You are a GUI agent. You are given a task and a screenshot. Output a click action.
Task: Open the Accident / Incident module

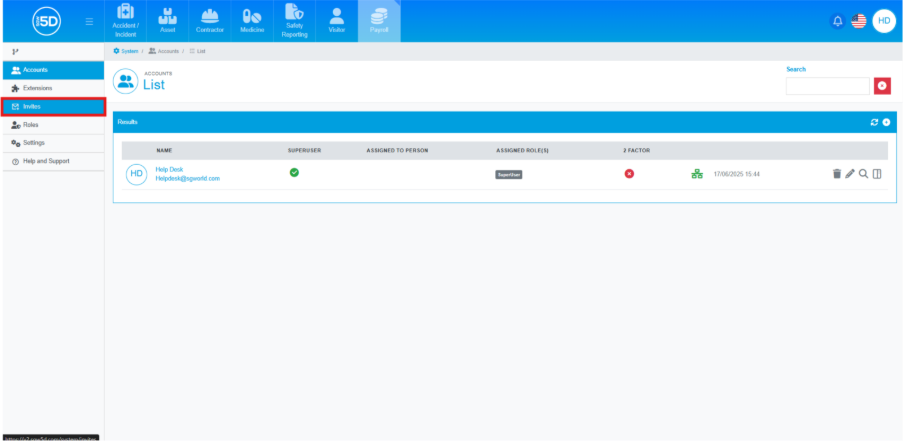(126, 21)
